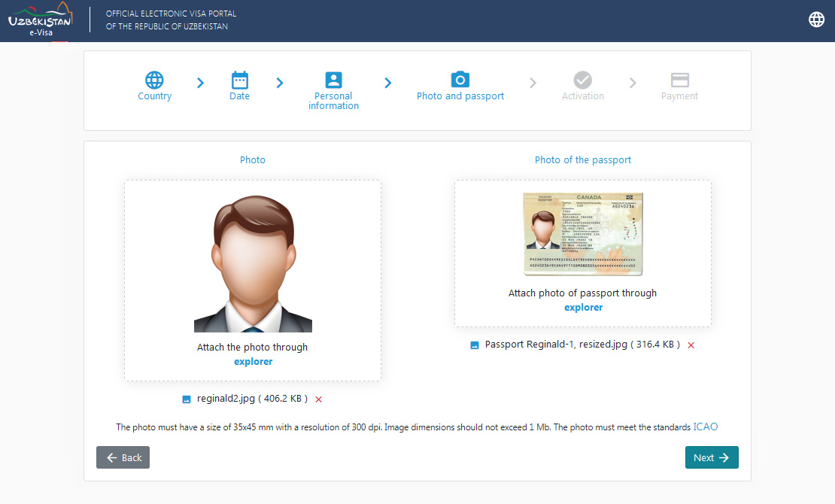Click the Back button

tap(123, 457)
